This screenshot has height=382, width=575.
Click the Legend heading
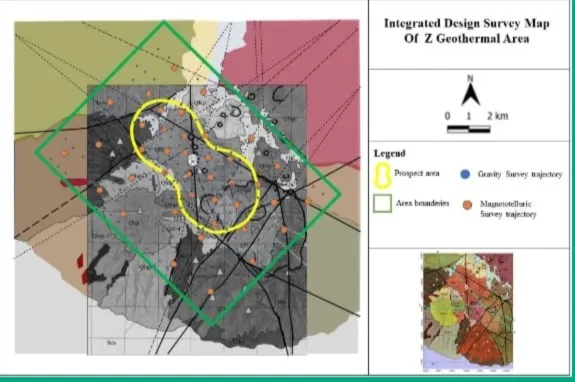389,153
